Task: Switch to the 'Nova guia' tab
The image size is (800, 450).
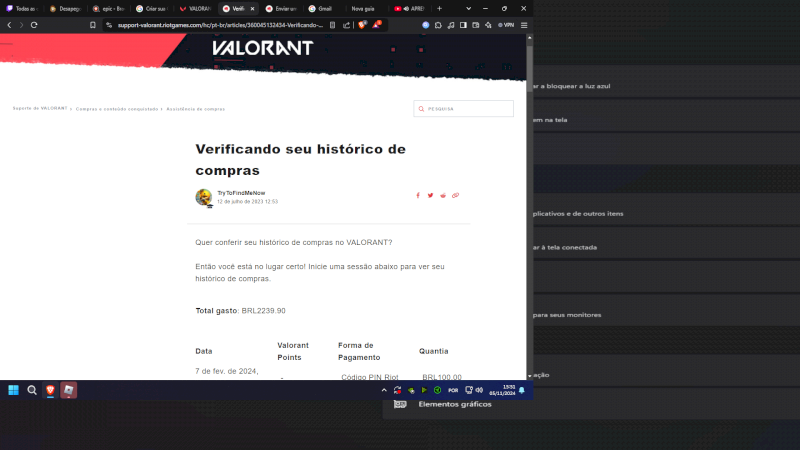Action: [367, 9]
